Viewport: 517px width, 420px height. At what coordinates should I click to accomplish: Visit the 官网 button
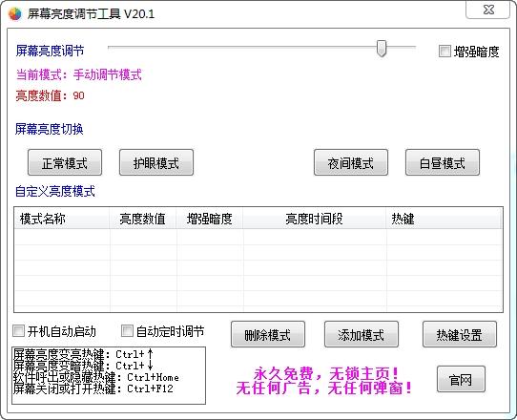(461, 379)
